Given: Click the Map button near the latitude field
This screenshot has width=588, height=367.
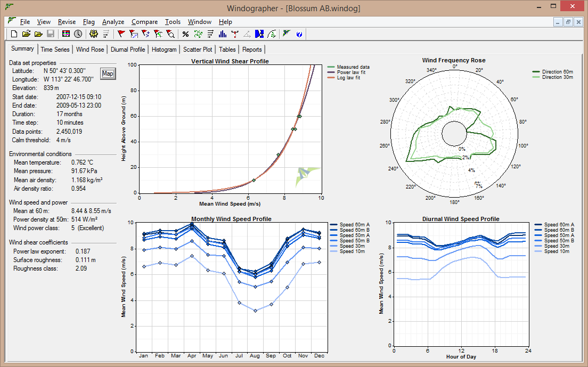Looking at the screenshot, I should pyautogui.click(x=108, y=74).
